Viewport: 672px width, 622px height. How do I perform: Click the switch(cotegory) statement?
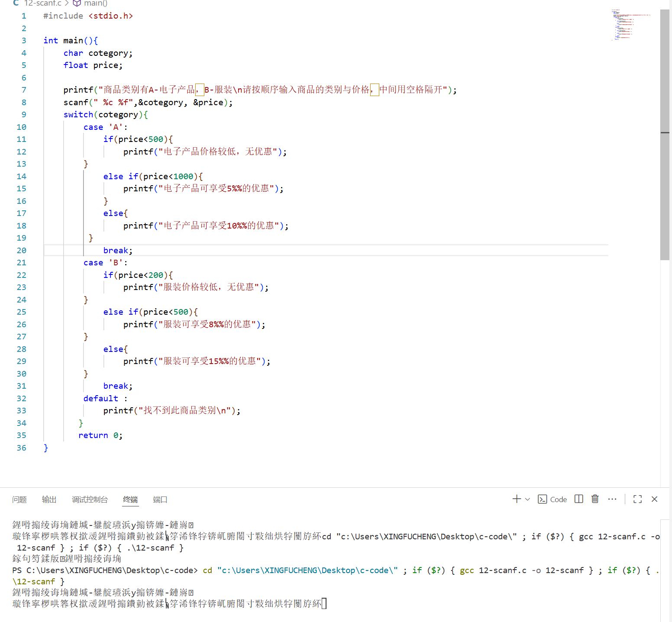106,114
